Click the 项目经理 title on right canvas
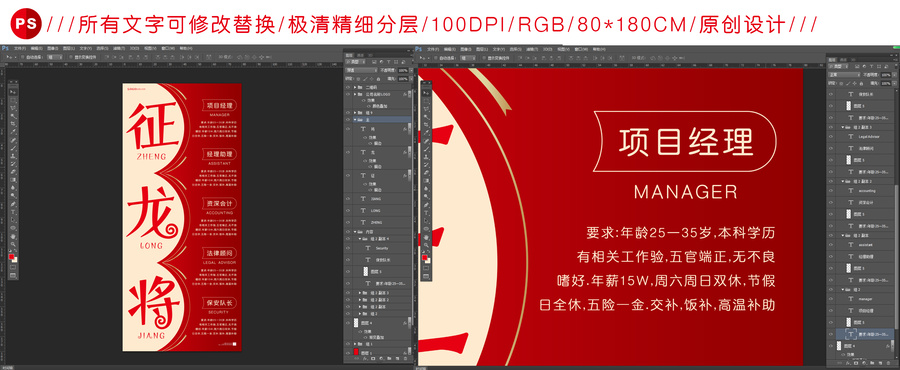 pyautogui.click(x=685, y=141)
